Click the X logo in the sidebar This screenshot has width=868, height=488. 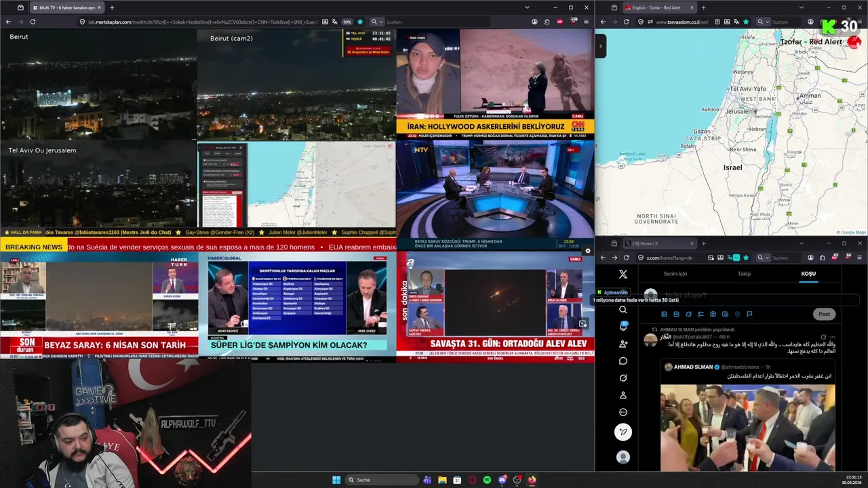[623, 274]
